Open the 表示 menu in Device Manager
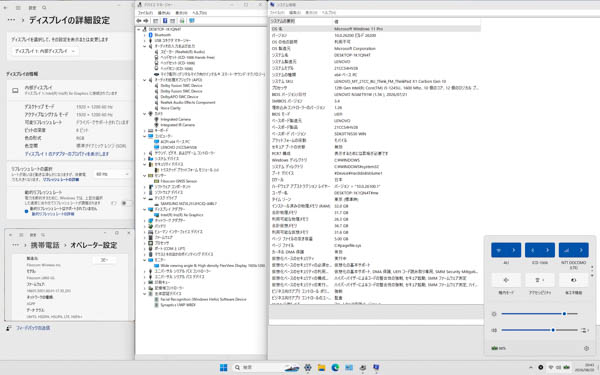Viewport: 600px width, 375px height. [181, 13]
